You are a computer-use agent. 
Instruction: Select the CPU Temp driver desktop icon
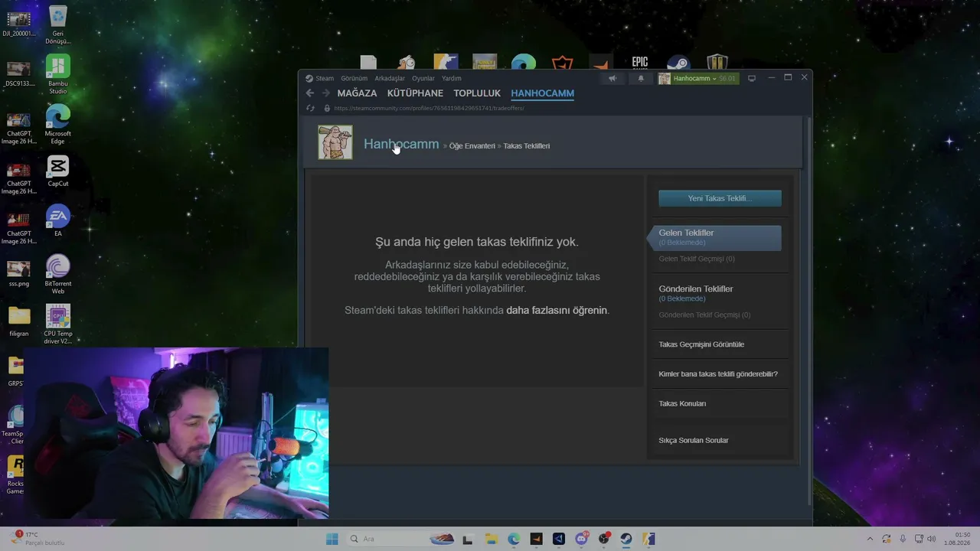pyautogui.click(x=58, y=324)
